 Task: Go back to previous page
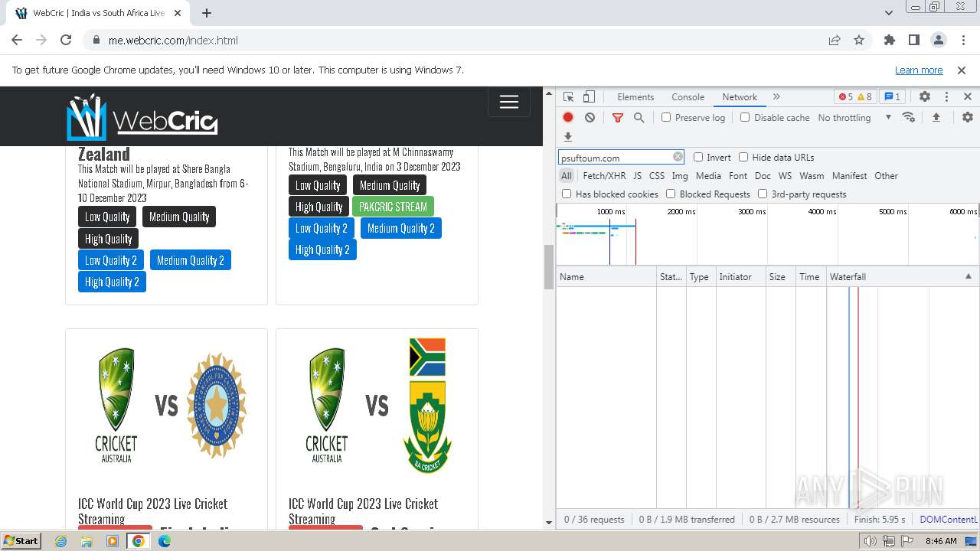point(17,41)
